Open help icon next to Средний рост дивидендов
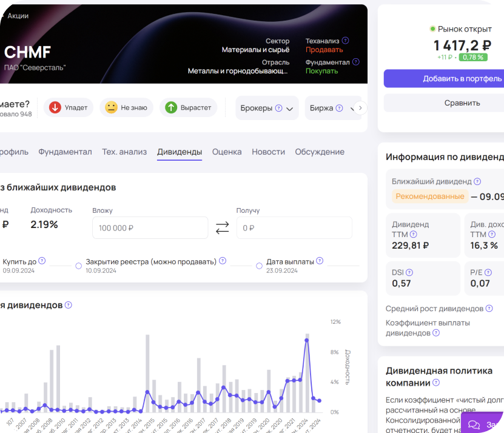This screenshot has width=504, height=433. click(x=489, y=309)
